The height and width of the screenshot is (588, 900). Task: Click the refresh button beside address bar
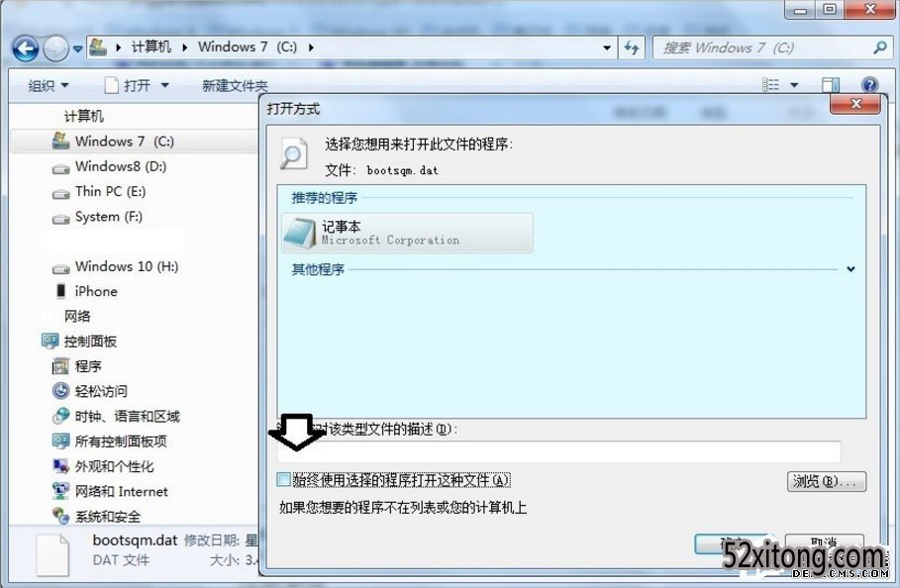[x=632, y=48]
